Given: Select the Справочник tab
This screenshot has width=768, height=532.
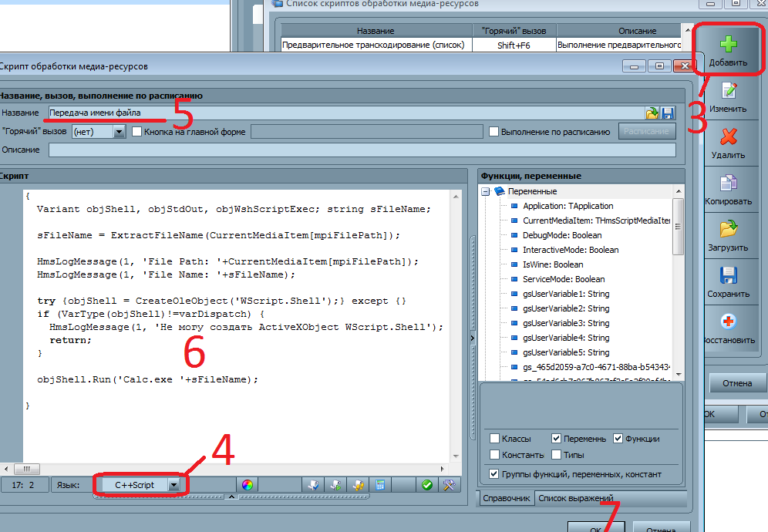Looking at the screenshot, I should tap(506, 498).
